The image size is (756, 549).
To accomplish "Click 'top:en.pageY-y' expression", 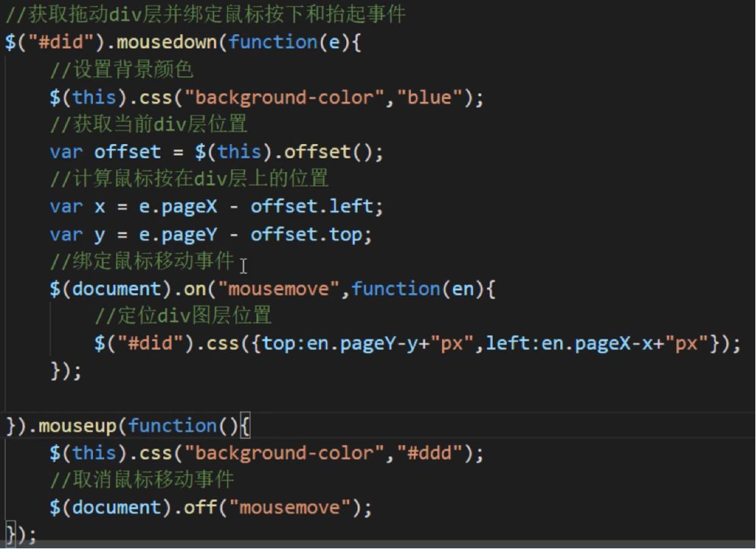I will point(340,344).
